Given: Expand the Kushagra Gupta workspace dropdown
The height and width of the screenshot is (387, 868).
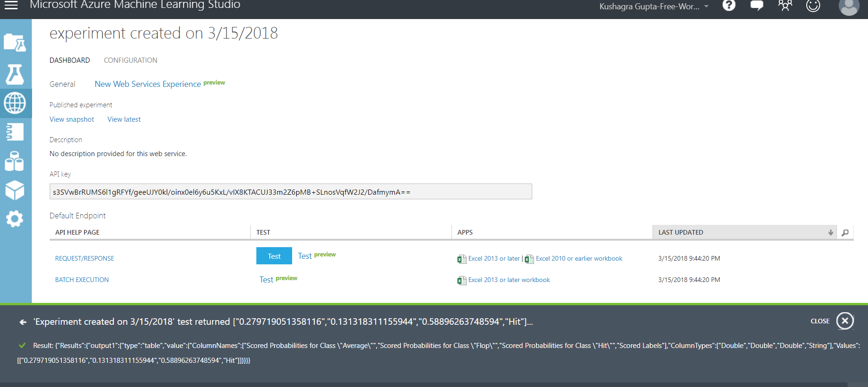Looking at the screenshot, I should 706,7.
